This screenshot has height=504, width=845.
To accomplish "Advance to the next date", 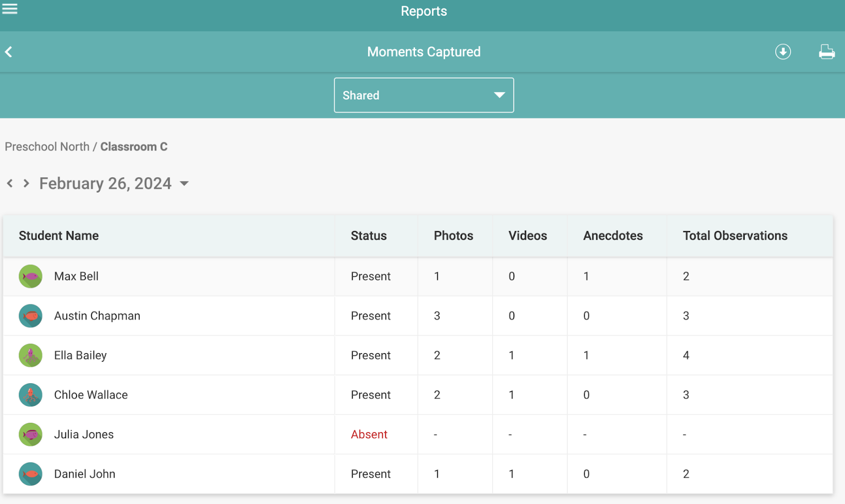I will coord(26,183).
